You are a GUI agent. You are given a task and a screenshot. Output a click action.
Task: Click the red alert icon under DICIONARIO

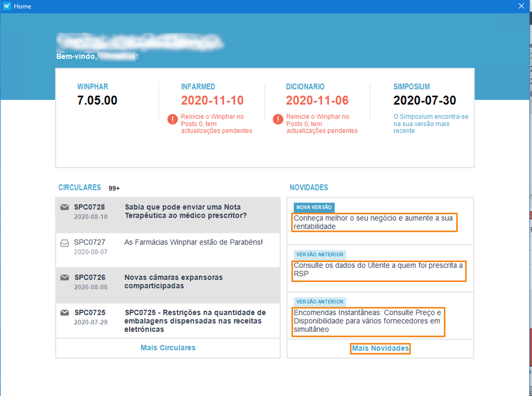pyautogui.click(x=278, y=119)
